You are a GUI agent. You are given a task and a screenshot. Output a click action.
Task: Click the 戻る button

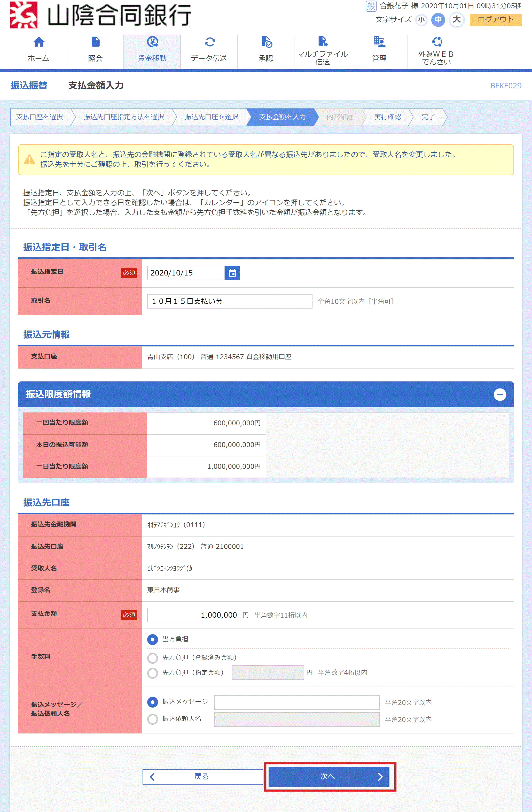[202, 777]
